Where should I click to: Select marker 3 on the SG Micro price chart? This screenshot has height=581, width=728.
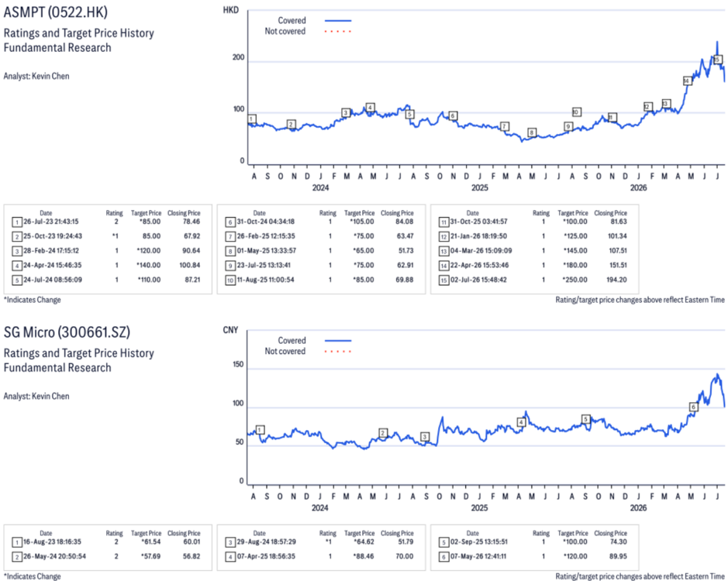pos(424,437)
